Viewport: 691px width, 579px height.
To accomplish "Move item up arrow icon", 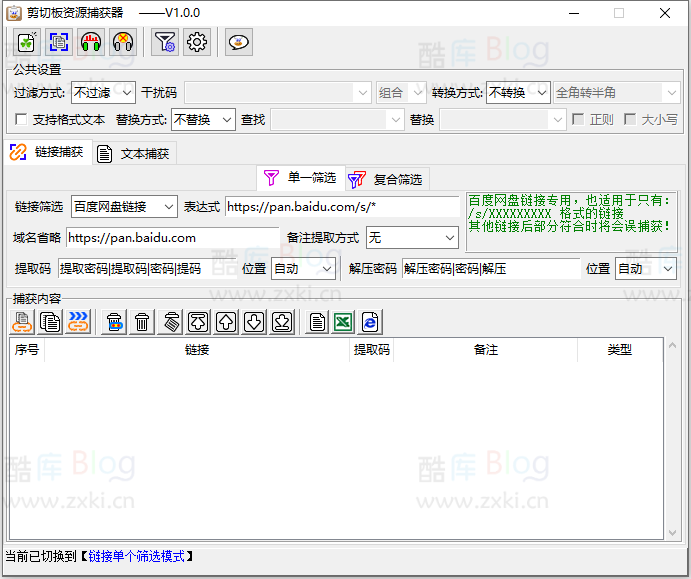I will (227, 322).
